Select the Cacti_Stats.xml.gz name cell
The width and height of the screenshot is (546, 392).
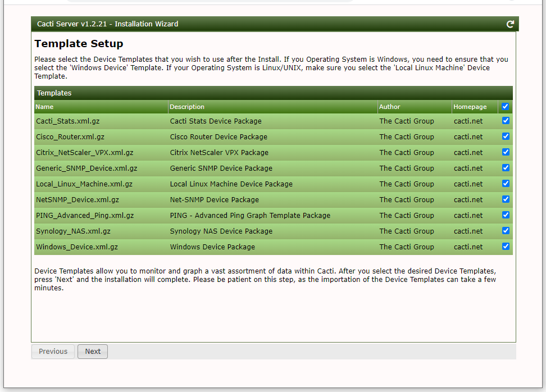(101, 121)
